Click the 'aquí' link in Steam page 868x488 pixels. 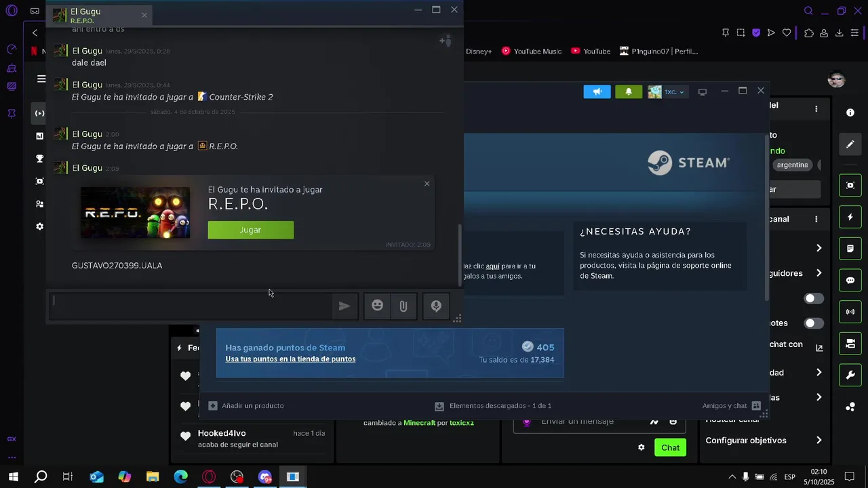point(493,266)
